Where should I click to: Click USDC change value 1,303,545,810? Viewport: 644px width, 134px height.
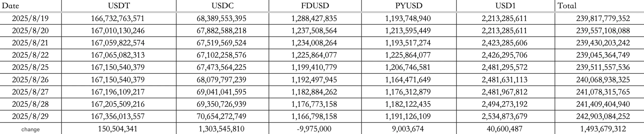point(222,129)
